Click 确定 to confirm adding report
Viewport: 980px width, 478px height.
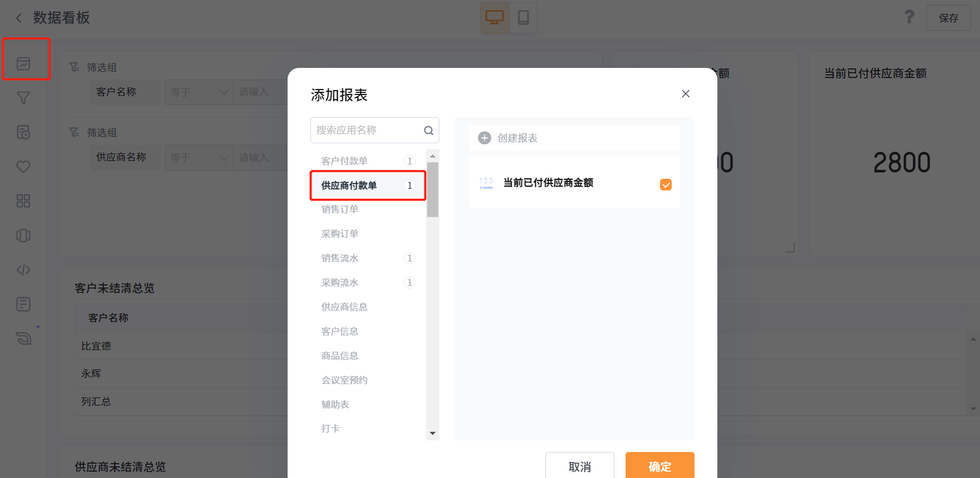point(660,466)
